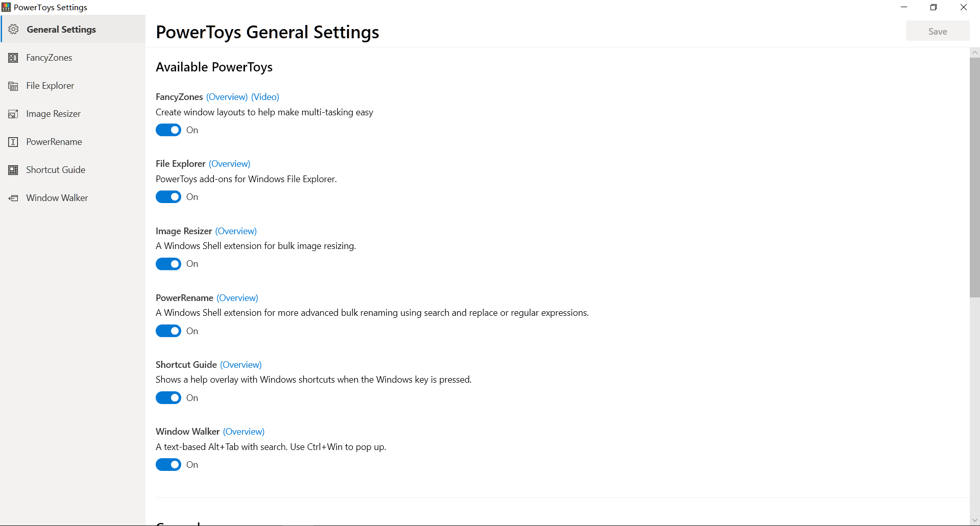The height and width of the screenshot is (526, 980).
Task: Click the Save button
Action: (x=938, y=31)
